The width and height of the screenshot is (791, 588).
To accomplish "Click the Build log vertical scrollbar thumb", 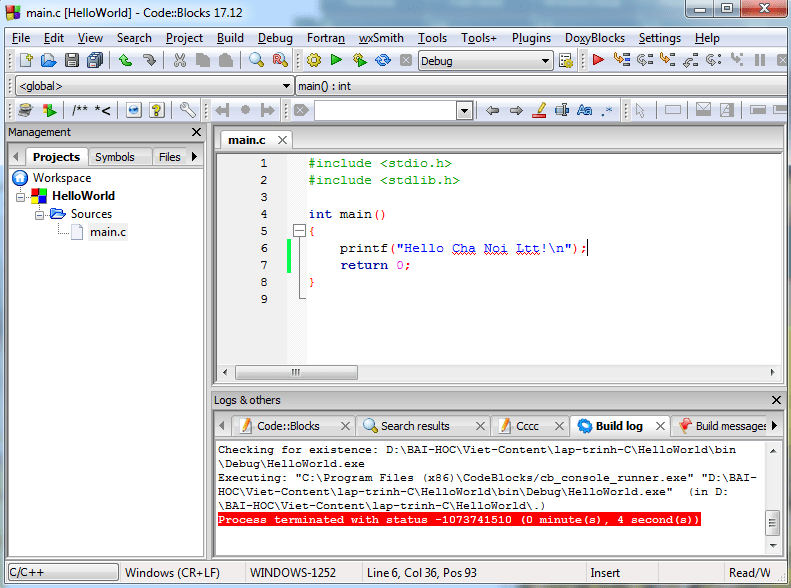I will click(x=772, y=522).
